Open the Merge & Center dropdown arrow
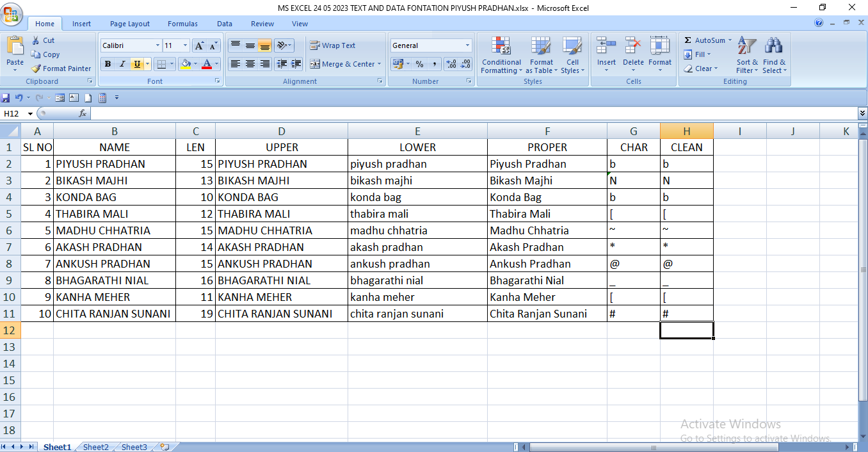 [379, 64]
